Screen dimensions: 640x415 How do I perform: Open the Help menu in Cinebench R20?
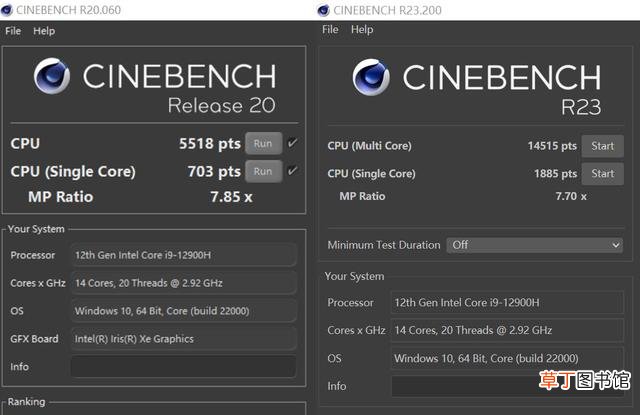pyautogui.click(x=44, y=31)
